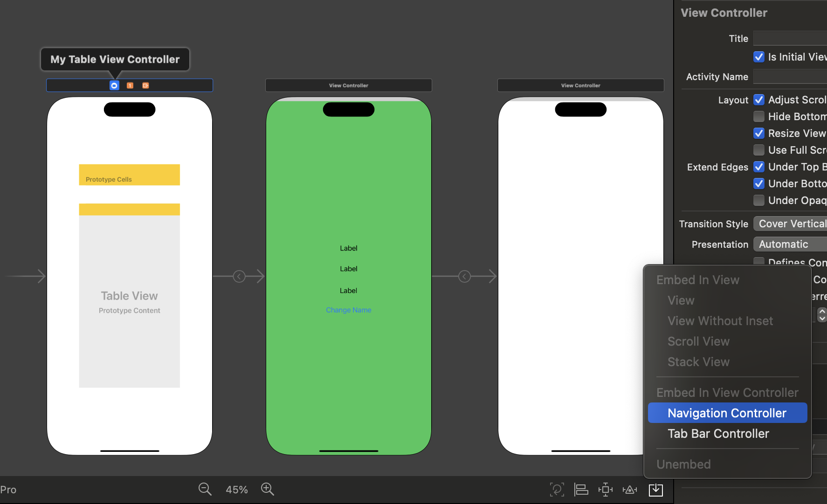Enable the Use Full Screen checkbox
This screenshot has height=504, width=827.
click(759, 150)
